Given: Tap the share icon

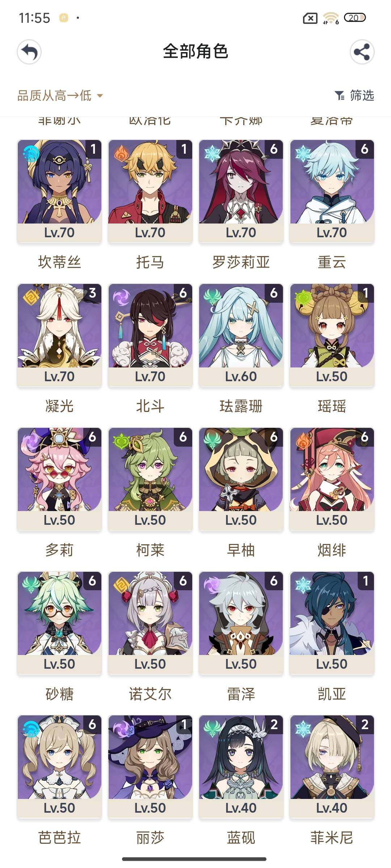Looking at the screenshot, I should tap(362, 52).
